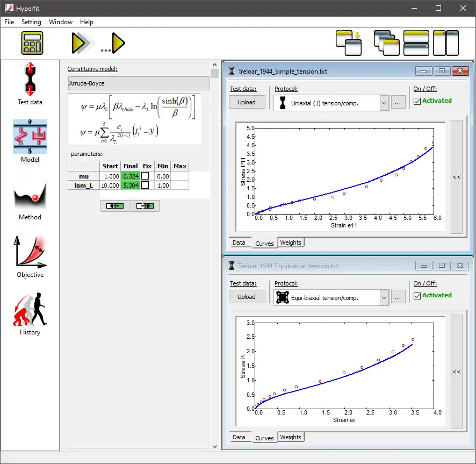Toggle the Fix checkbox for lam_L
476x464 pixels.
(145, 185)
